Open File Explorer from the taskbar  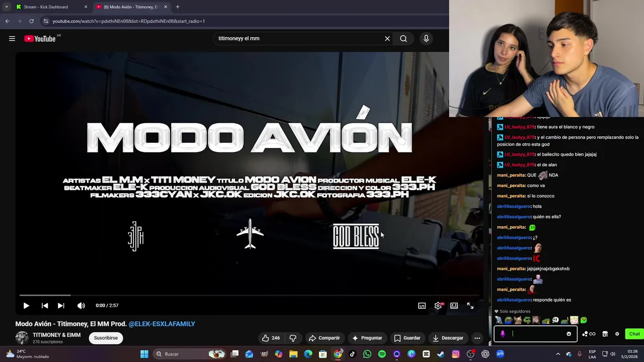(293, 354)
